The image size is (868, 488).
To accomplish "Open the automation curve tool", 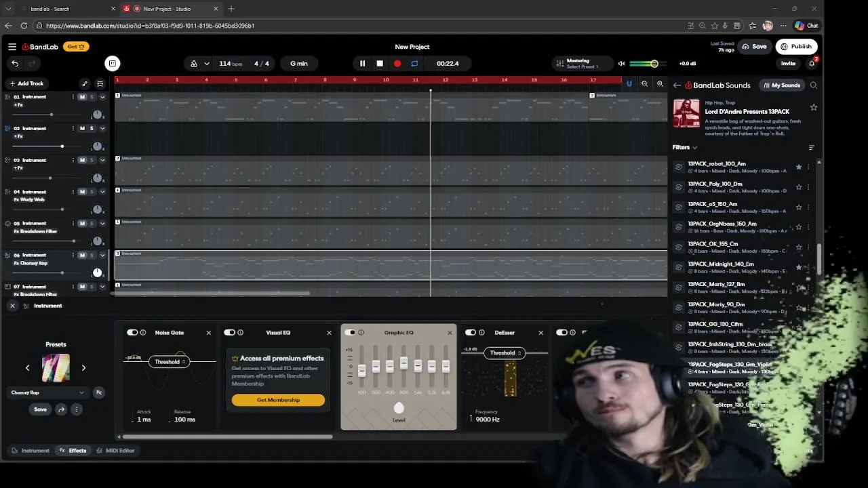I will (85, 84).
